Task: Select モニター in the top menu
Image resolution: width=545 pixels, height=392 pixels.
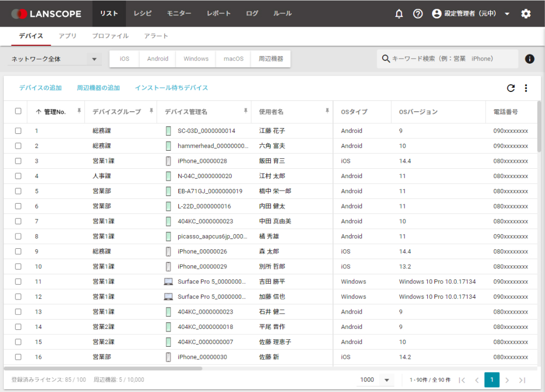Action: point(179,14)
